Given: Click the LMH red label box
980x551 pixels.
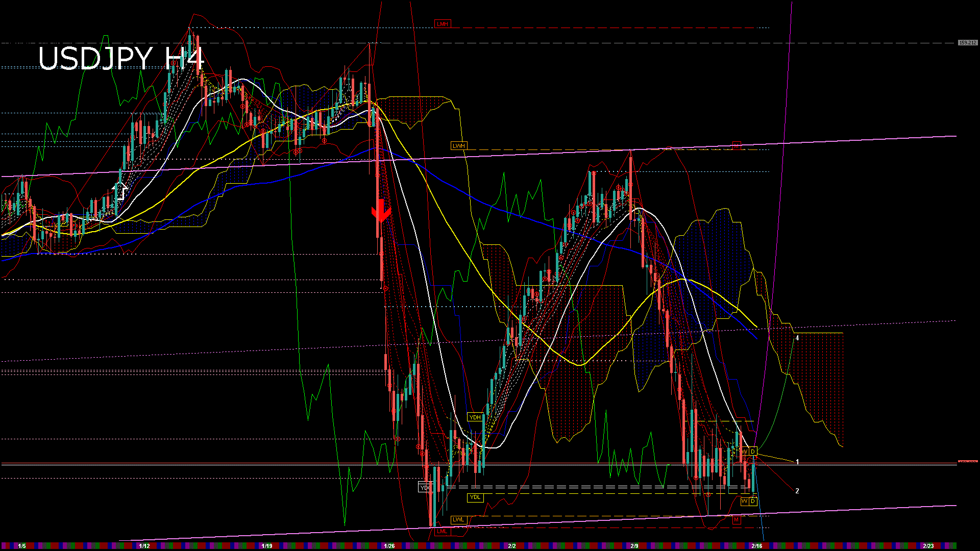Looking at the screenshot, I should pyautogui.click(x=443, y=23).
